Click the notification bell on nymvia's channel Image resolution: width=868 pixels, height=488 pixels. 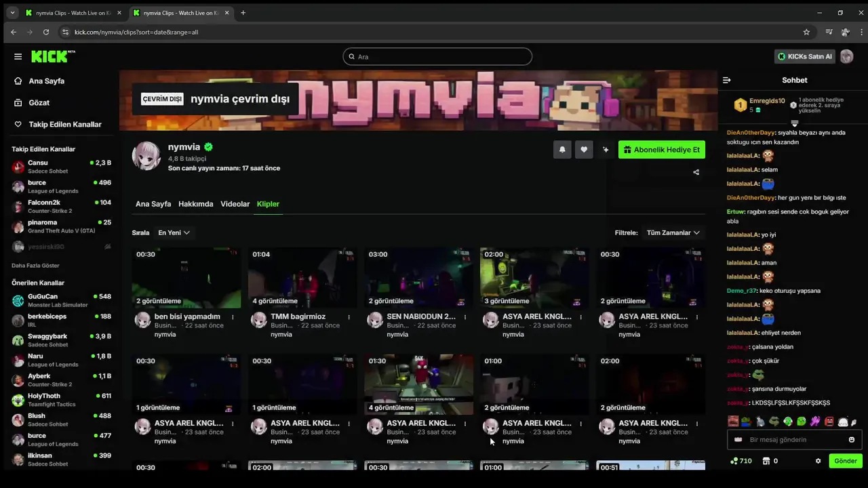click(562, 150)
